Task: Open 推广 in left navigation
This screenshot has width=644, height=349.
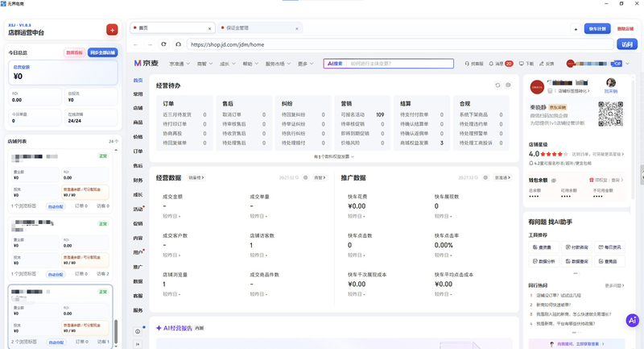Action: tap(138, 267)
